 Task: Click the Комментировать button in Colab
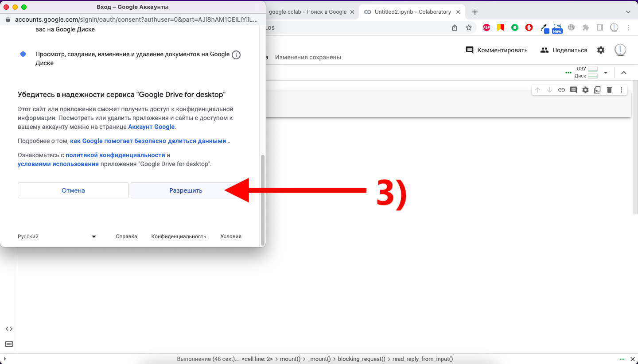tap(497, 50)
